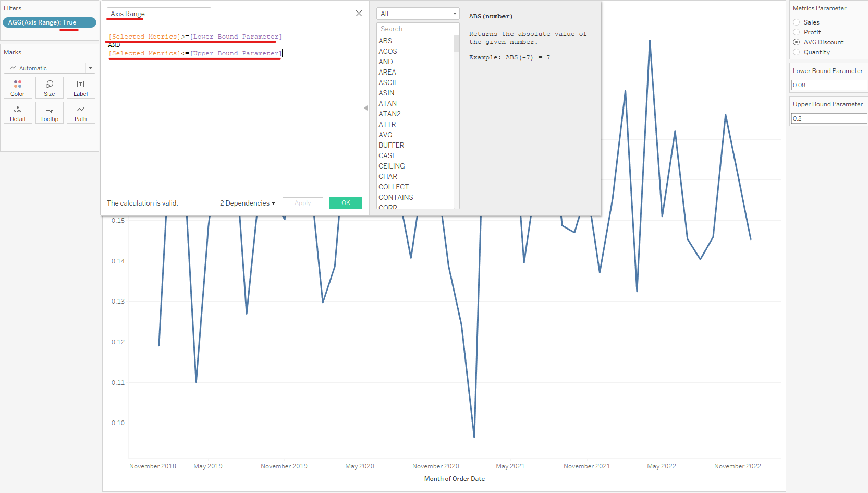The width and height of the screenshot is (868, 493).
Task: Select the AVG Discount radio option
Action: click(796, 42)
